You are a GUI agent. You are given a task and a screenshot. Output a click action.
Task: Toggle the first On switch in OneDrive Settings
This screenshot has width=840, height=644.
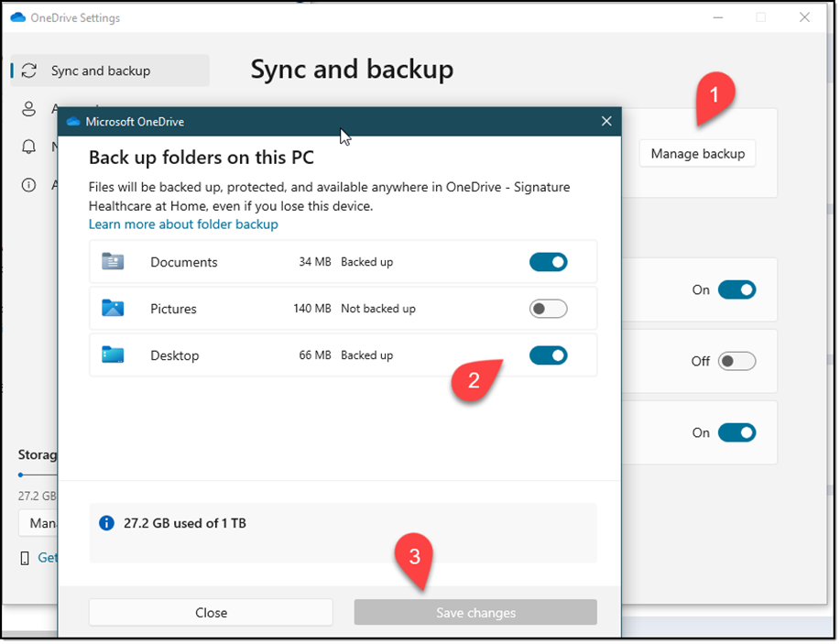737,290
